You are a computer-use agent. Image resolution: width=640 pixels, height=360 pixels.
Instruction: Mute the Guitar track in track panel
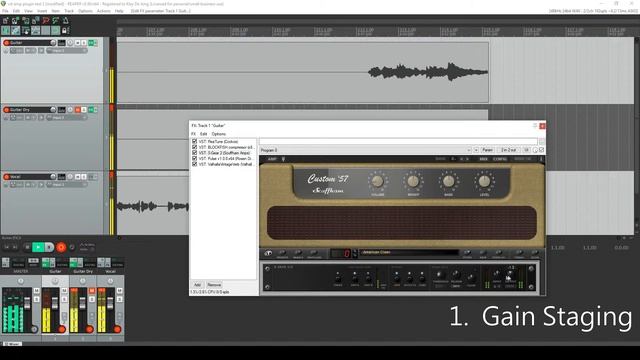point(78,43)
